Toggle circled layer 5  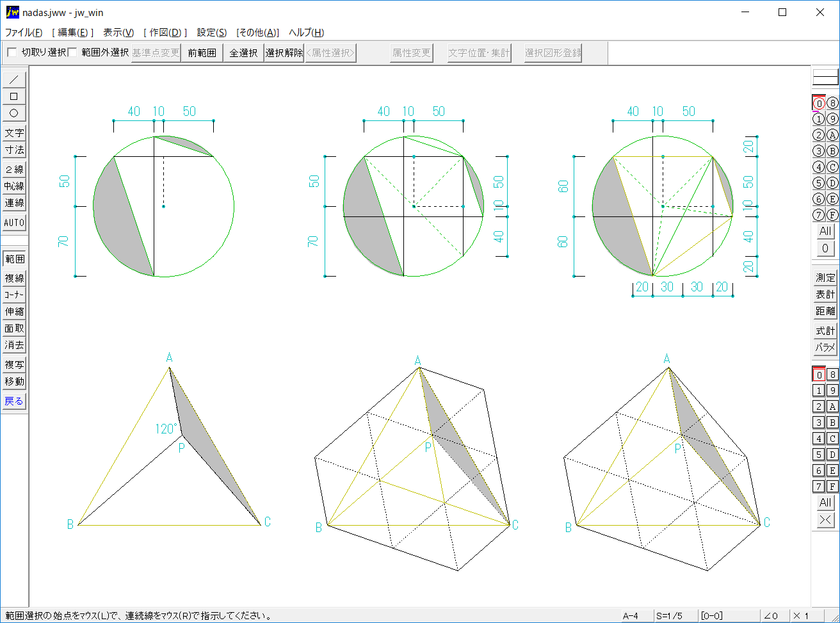(x=819, y=183)
